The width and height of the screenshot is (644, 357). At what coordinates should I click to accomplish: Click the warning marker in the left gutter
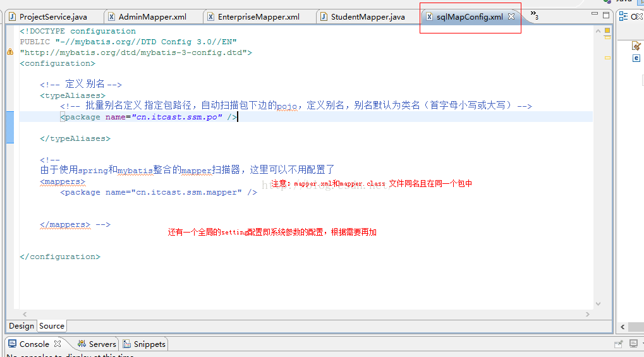[10, 52]
